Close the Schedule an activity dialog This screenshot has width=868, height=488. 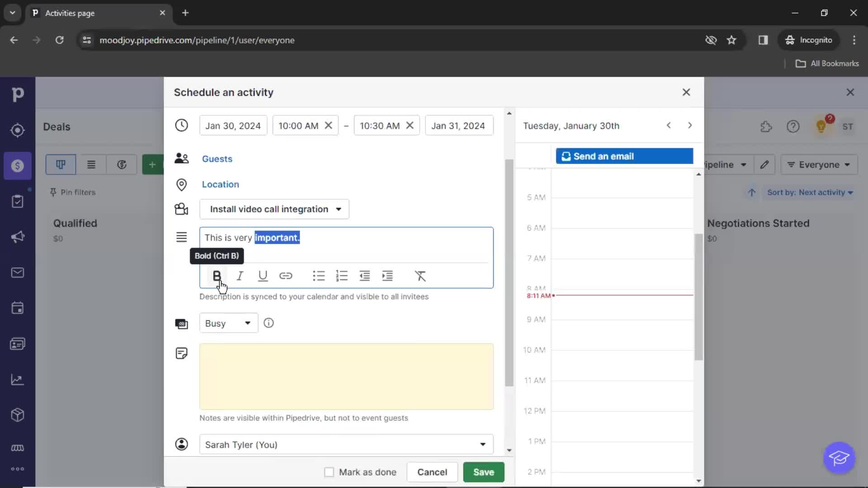686,92
